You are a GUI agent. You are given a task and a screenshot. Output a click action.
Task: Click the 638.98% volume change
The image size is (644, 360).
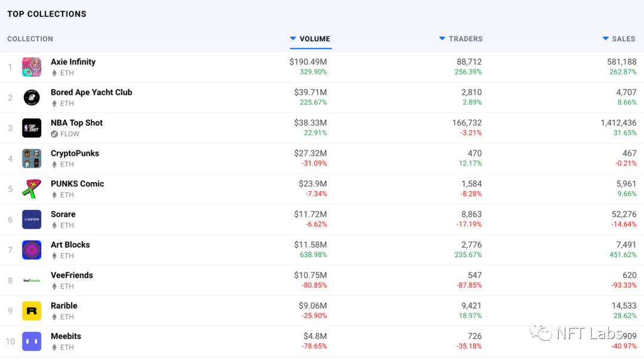tap(314, 255)
